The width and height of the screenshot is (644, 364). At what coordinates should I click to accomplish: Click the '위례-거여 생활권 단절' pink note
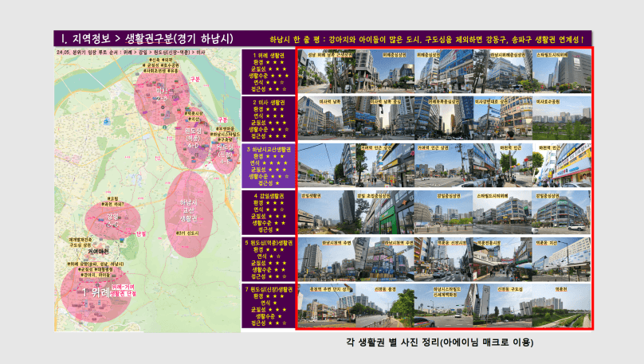coord(123,291)
